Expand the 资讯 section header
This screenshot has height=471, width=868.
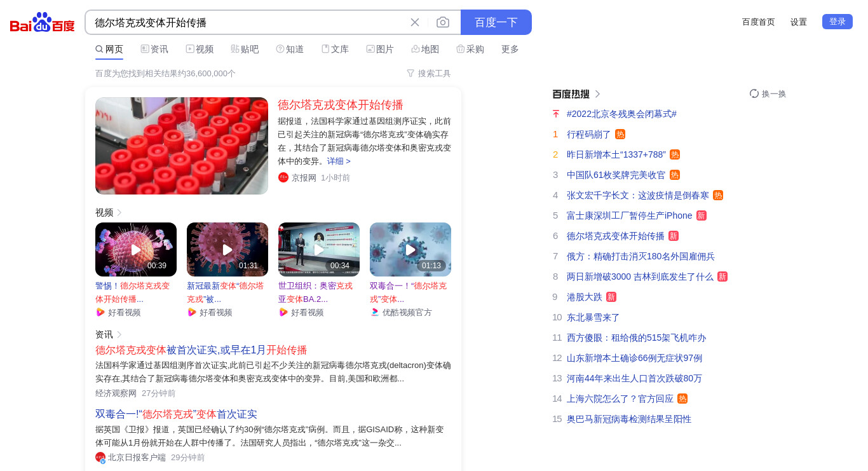pyautogui.click(x=109, y=334)
